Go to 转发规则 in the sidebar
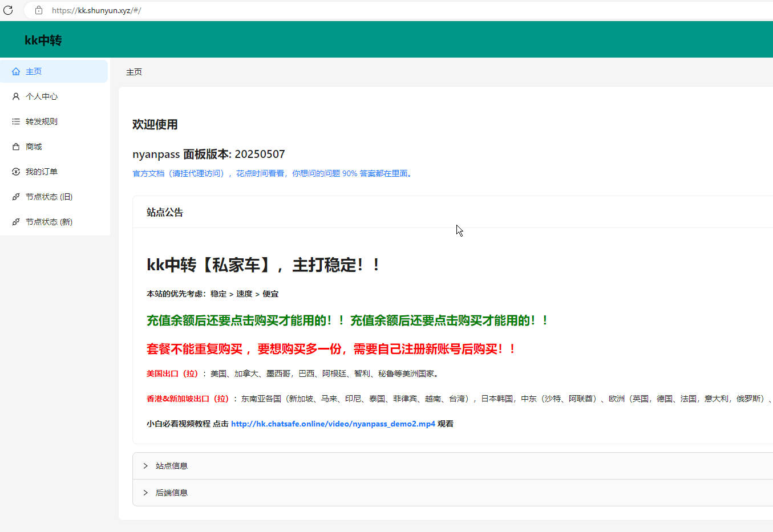773x532 pixels. 54,121
